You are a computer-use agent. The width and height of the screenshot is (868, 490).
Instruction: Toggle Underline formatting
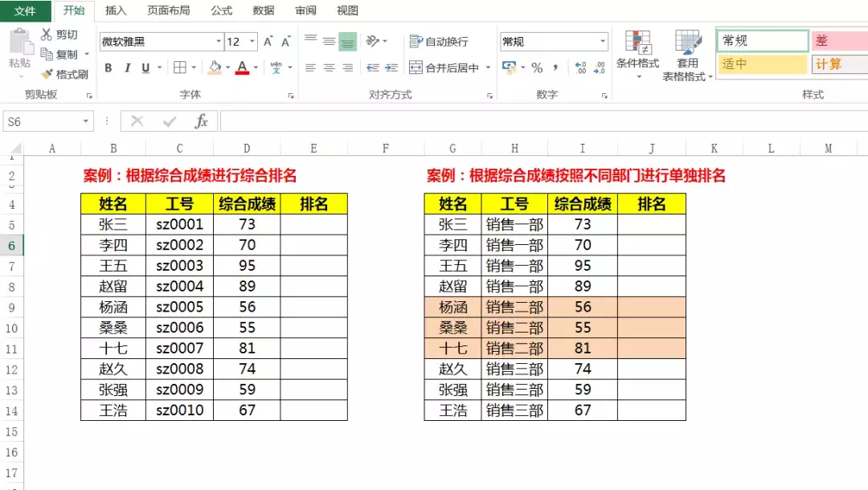pos(145,67)
